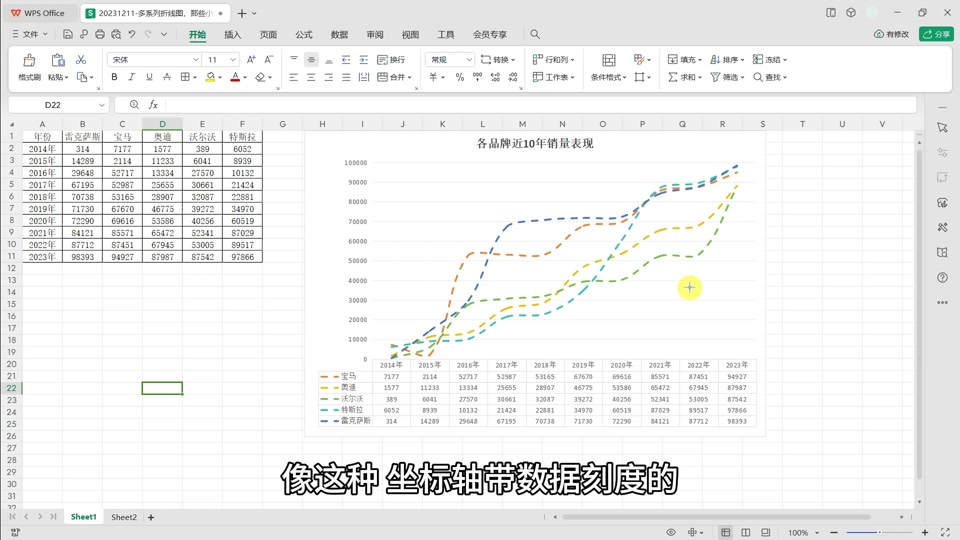Click the three-dots More icon in right sidebar
960x540 pixels.
coord(942,302)
